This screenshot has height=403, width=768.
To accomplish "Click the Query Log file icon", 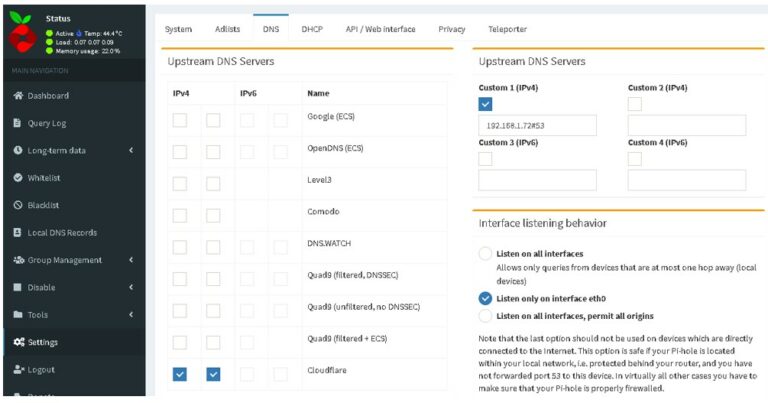I will (x=17, y=123).
